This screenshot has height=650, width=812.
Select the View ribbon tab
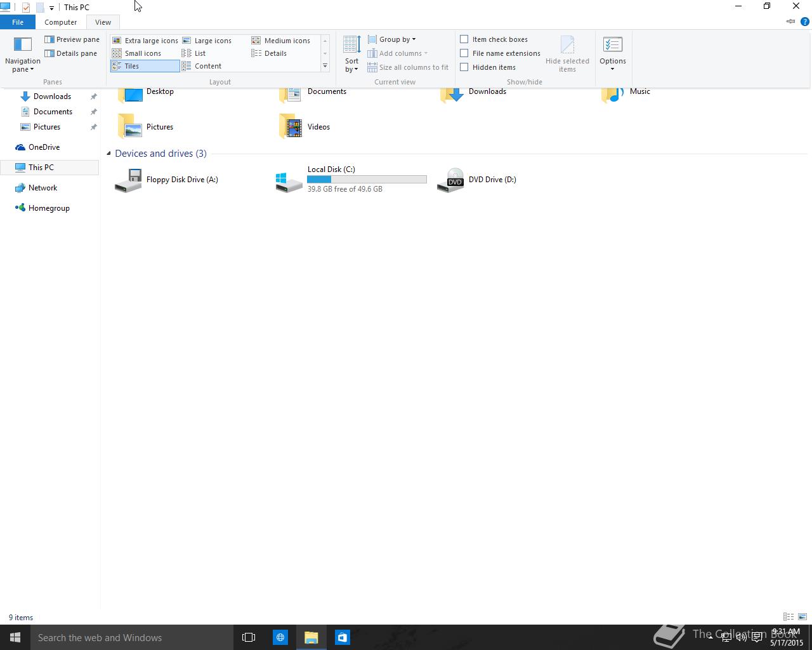[103, 22]
